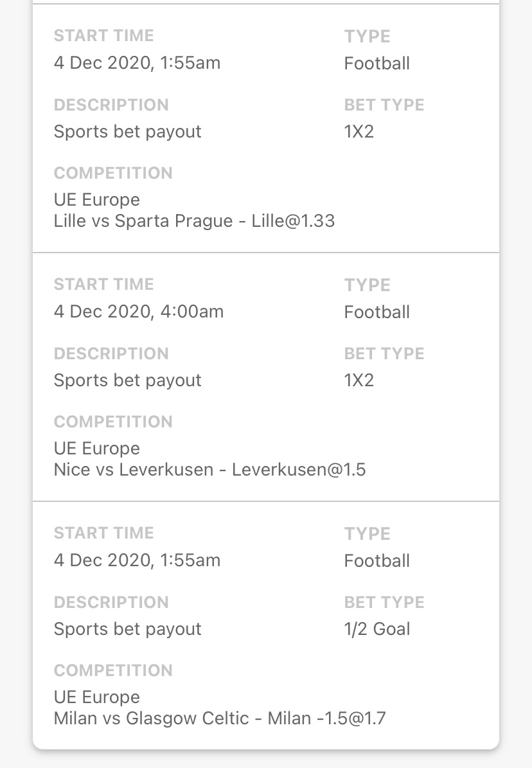
Task: Click 1X2 bet type in Leverkusen bet
Action: (359, 380)
